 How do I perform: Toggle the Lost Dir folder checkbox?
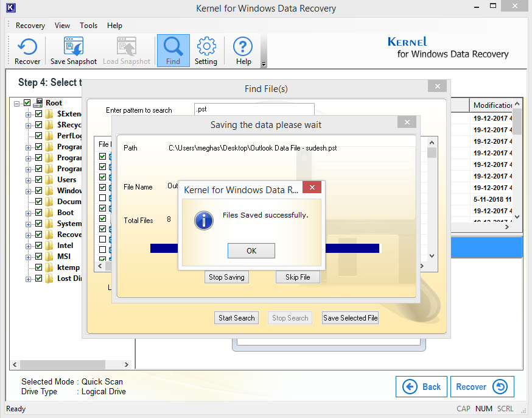(x=39, y=278)
